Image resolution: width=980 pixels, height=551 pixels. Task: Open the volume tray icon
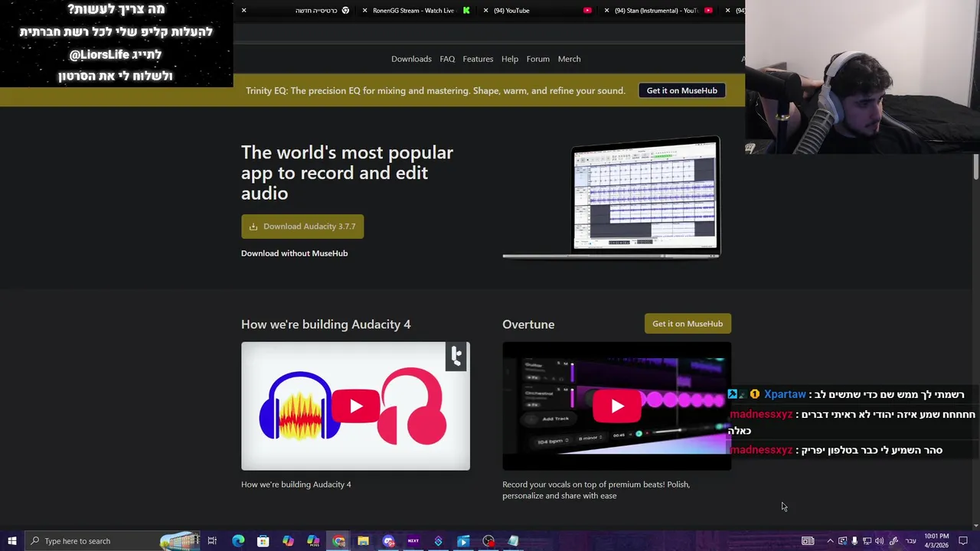click(879, 541)
